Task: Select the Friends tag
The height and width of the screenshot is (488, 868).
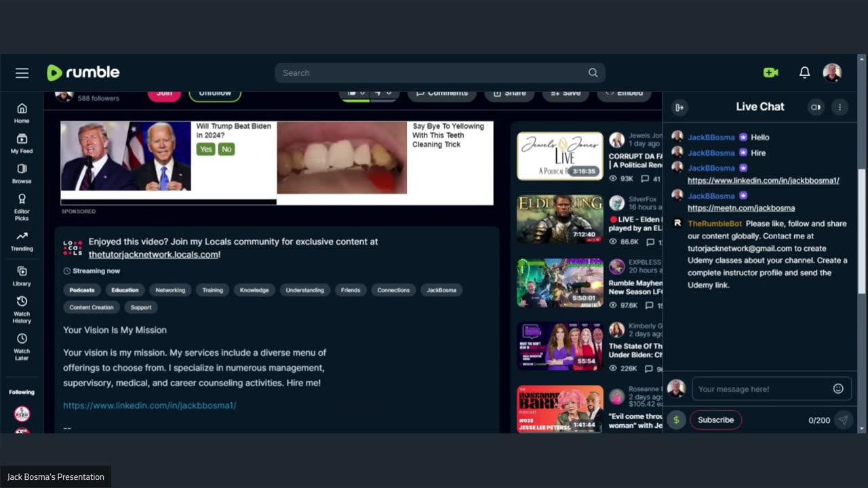Action: (x=351, y=290)
